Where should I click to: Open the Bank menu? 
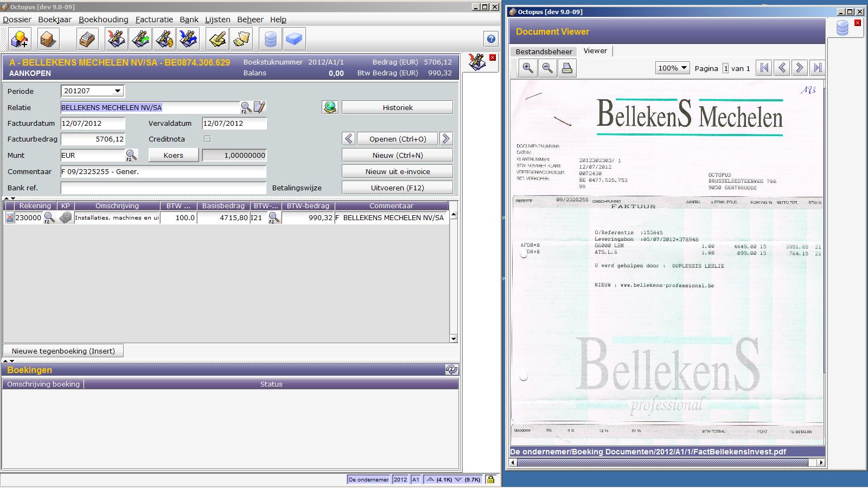[x=189, y=20]
